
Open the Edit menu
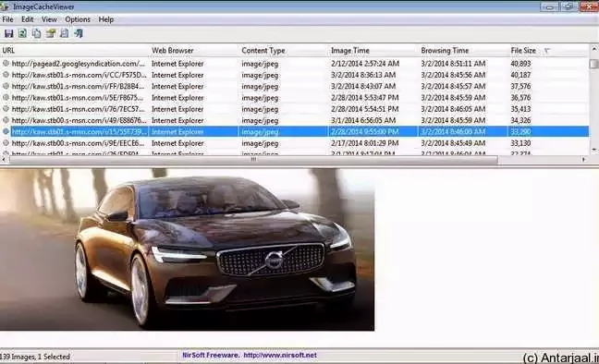tap(27, 19)
